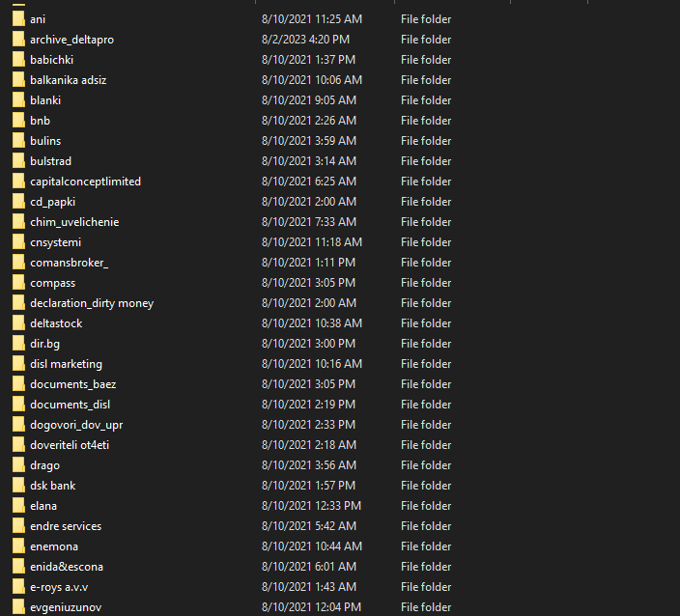
Task: Click the bulstrad folder icon
Action: 18,161
